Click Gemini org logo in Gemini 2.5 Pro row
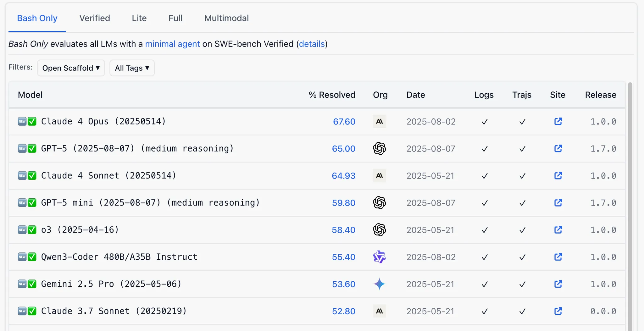Viewport: 644px width, 331px height. pyautogui.click(x=380, y=284)
